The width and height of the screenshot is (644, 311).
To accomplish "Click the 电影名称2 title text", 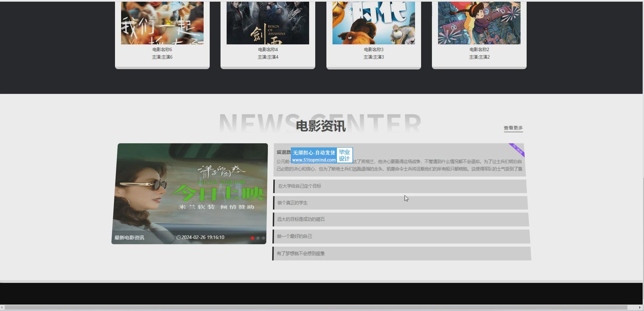I will (x=479, y=49).
